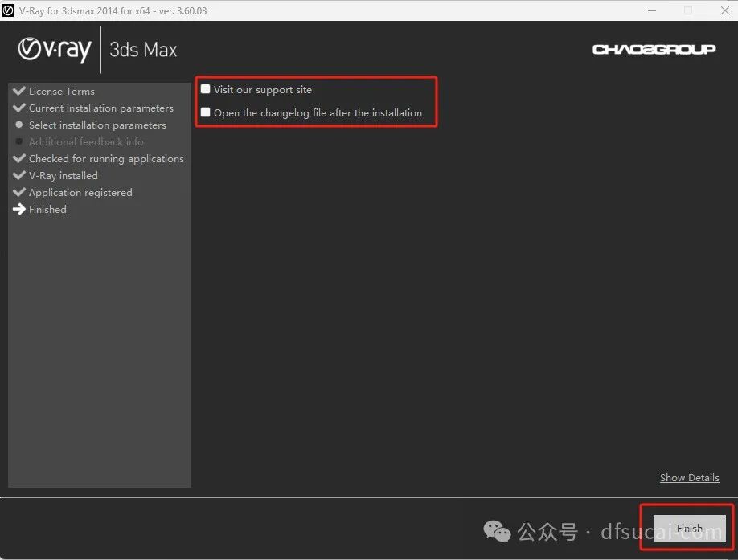
Task: Select the Application registered step text
Action: click(x=80, y=193)
